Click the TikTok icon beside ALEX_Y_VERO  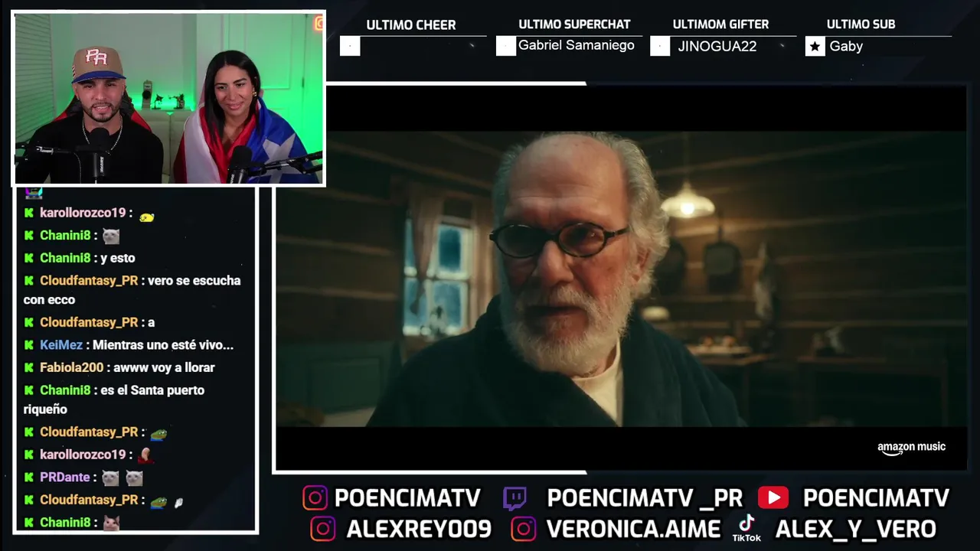746,528
